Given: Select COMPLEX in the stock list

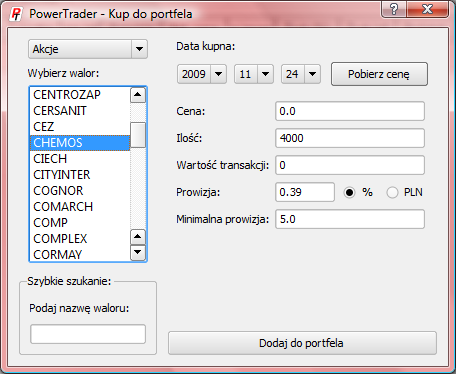Looking at the screenshot, I should [x=80, y=239].
